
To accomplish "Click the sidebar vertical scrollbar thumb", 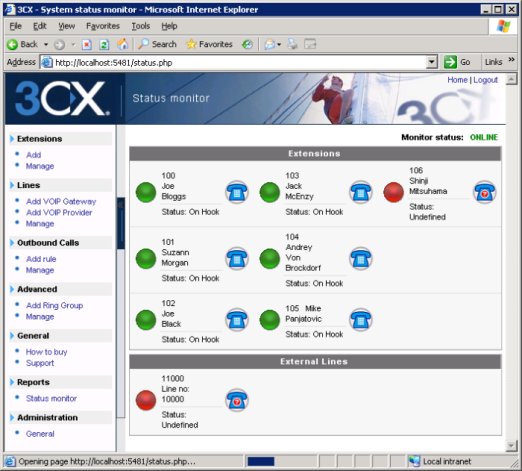I will (121, 223).
